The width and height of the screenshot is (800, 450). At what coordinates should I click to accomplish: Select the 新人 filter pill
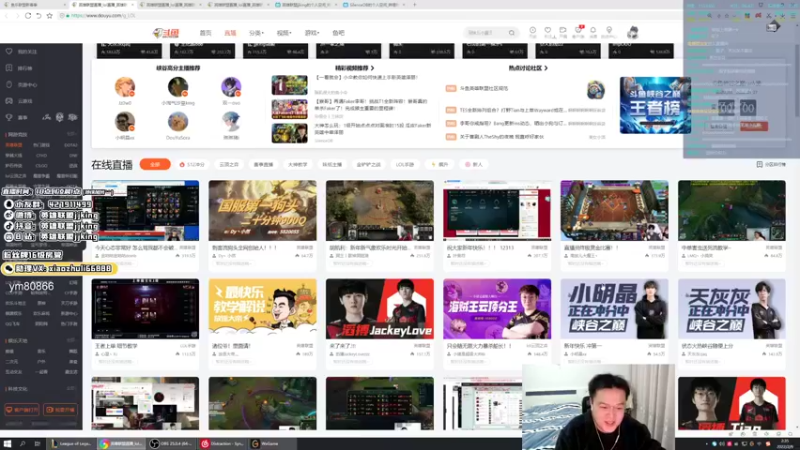(474, 164)
